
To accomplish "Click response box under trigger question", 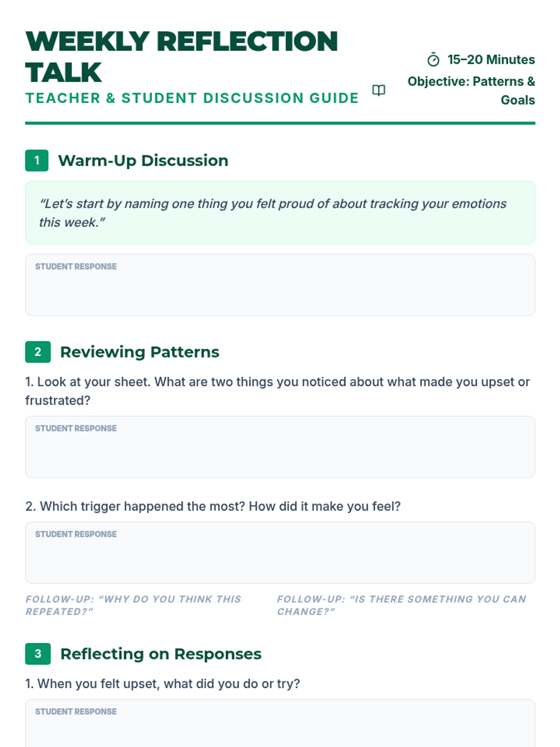I will click(280, 553).
